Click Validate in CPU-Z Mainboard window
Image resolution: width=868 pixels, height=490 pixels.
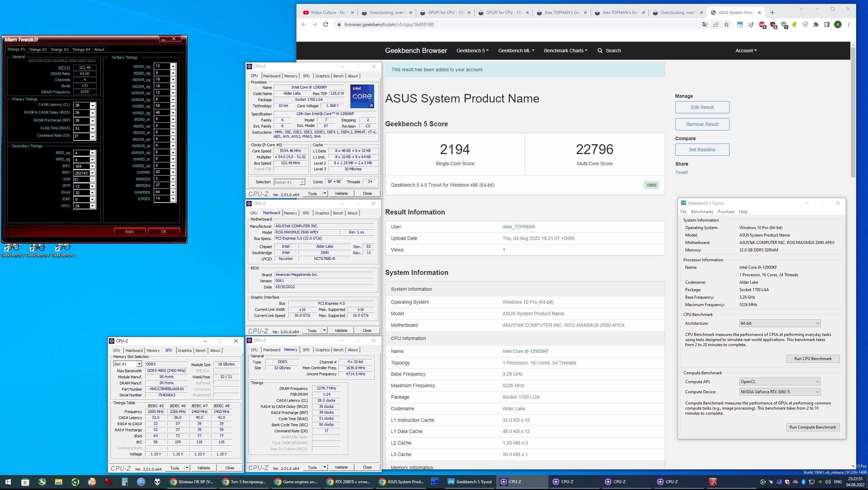341,331
